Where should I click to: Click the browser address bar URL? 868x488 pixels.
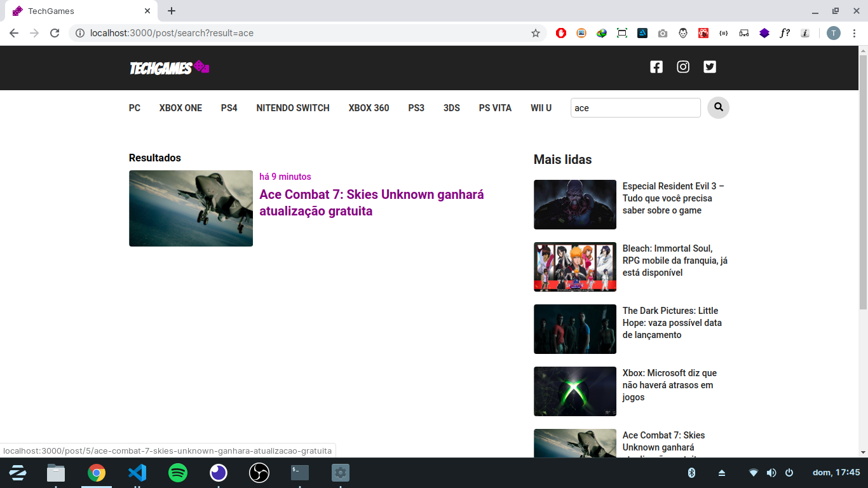tap(172, 33)
